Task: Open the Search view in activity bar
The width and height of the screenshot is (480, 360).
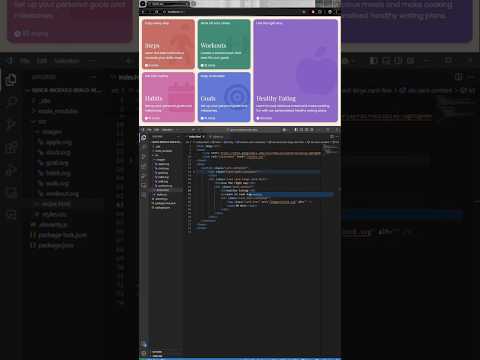Action: 144,147
